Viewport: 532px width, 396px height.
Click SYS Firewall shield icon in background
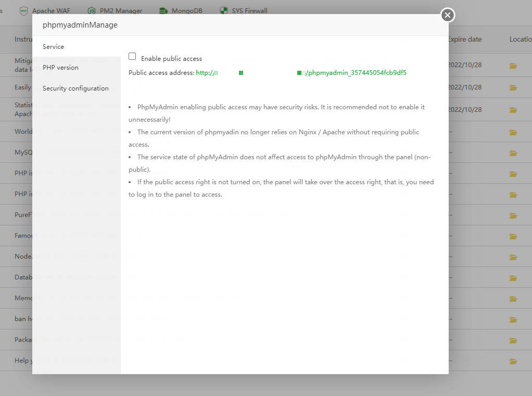click(x=224, y=10)
